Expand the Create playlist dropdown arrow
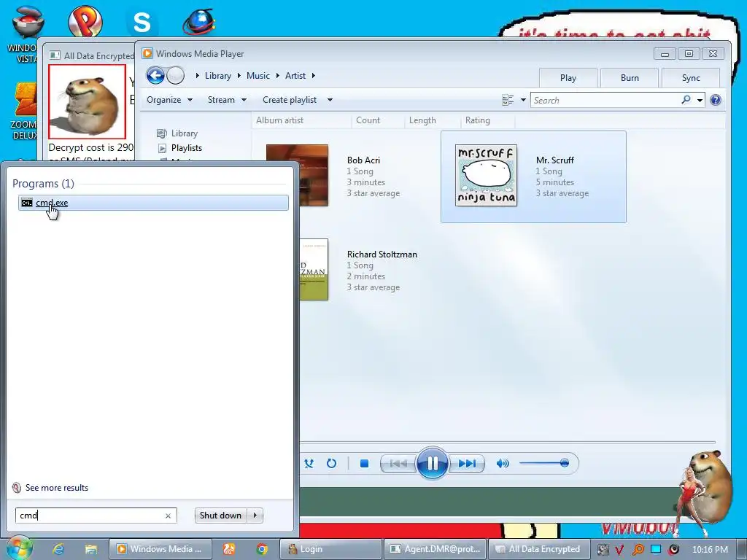Screen dimensions: 747x560 click(x=330, y=100)
